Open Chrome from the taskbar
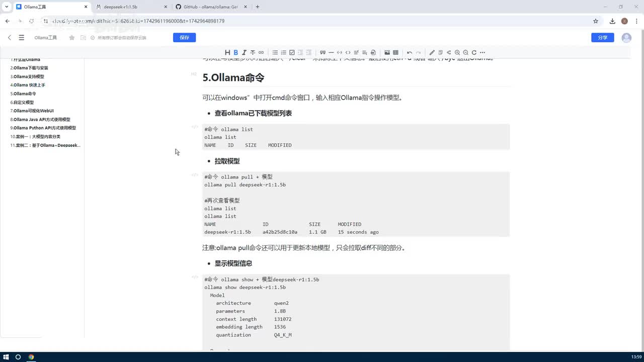The width and height of the screenshot is (644, 362). pos(31,357)
